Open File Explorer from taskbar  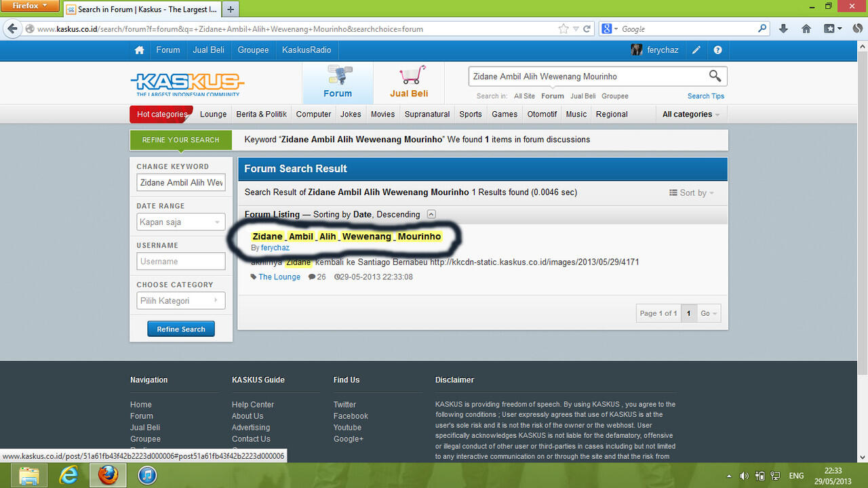28,476
